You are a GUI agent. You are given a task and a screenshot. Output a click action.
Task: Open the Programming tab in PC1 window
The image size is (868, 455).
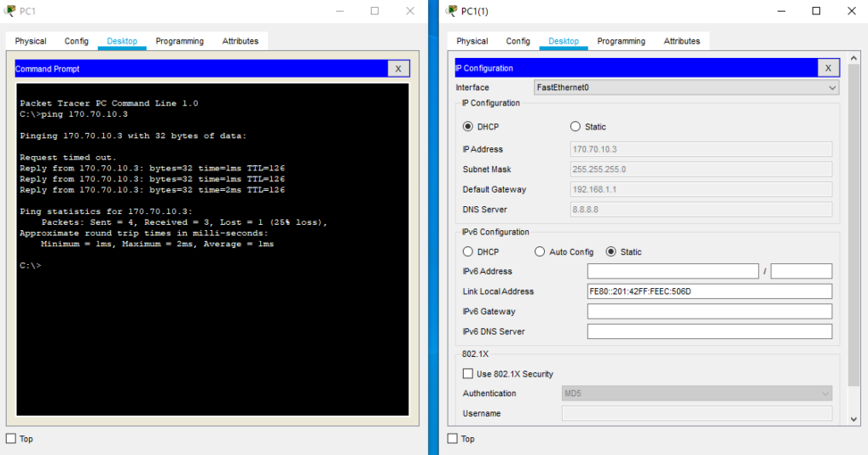point(179,41)
